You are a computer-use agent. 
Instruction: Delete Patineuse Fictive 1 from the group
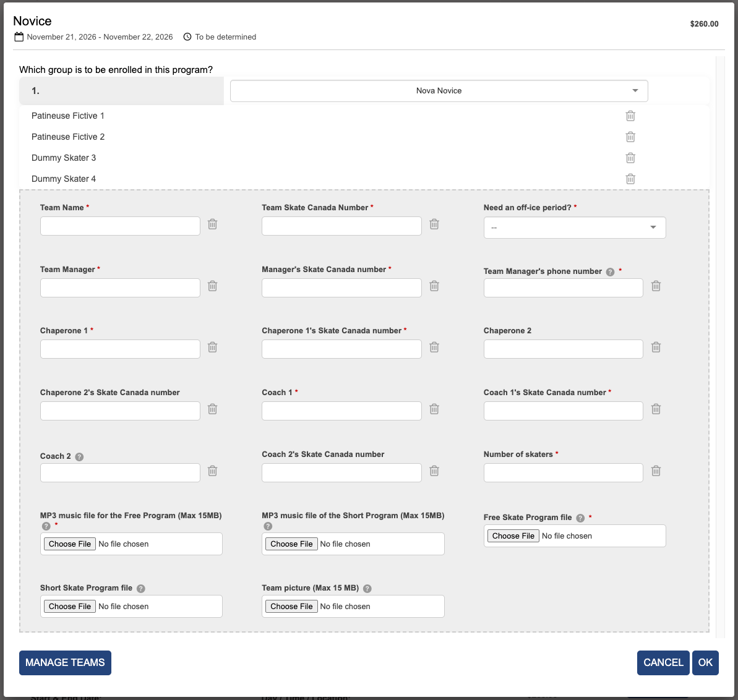[630, 116]
